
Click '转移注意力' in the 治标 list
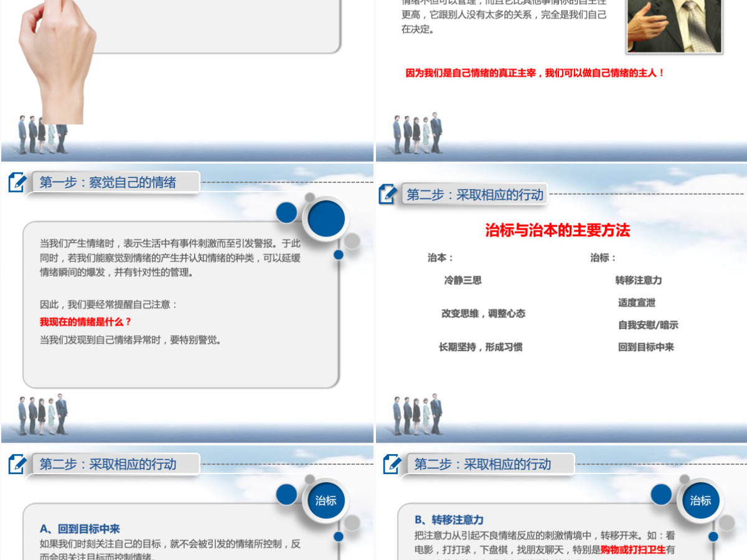[x=639, y=280]
